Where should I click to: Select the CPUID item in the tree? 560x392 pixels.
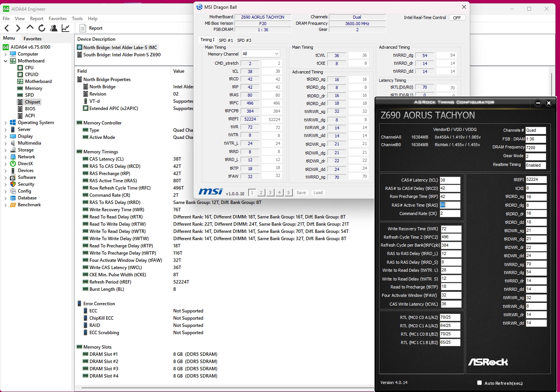click(32, 75)
